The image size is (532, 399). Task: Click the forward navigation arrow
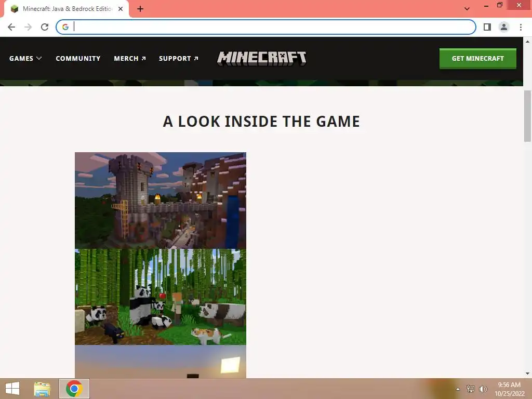tap(28, 27)
